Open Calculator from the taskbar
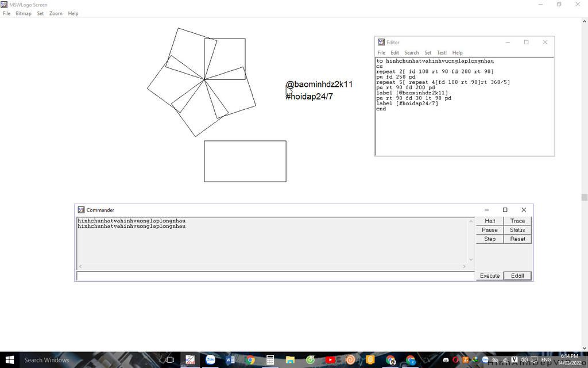Viewport: 588px width, 368px height. pos(270,360)
